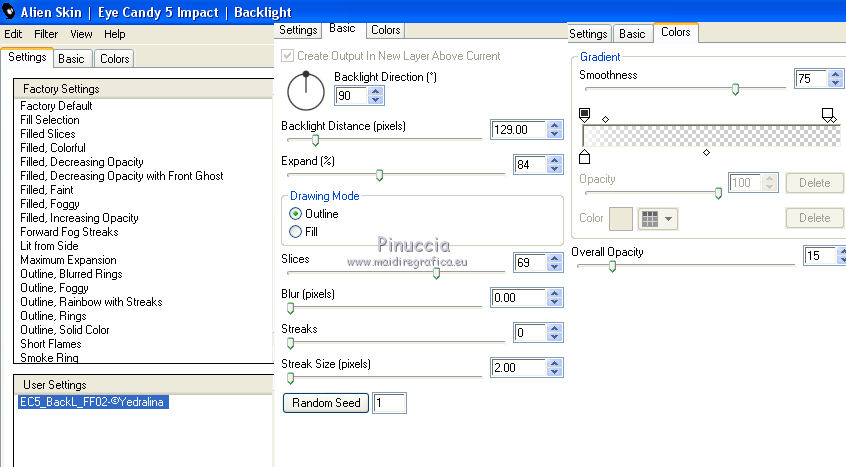Open the Edit menu
846x467 pixels.
coord(13,34)
